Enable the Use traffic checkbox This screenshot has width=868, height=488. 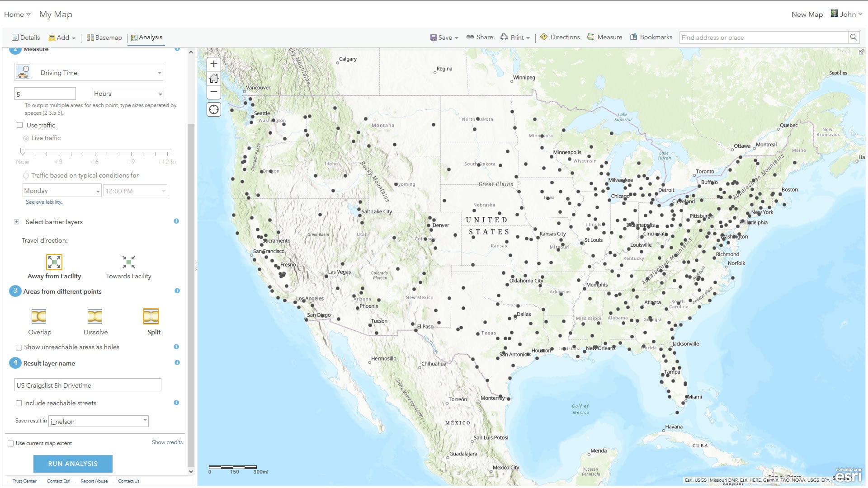tap(19, 125)
